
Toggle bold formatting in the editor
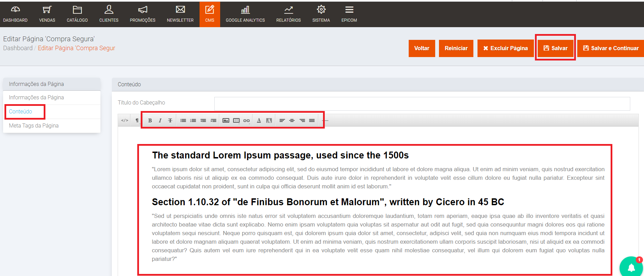point(150,121)
